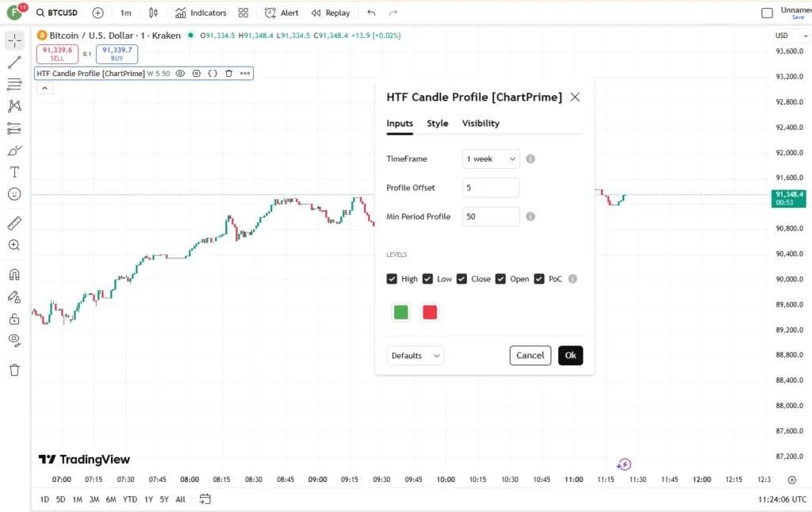The height and width of the screenshot is (512, 812).
Task: Open symbol search for BTCUSD
Action: [x=57, y=13]
